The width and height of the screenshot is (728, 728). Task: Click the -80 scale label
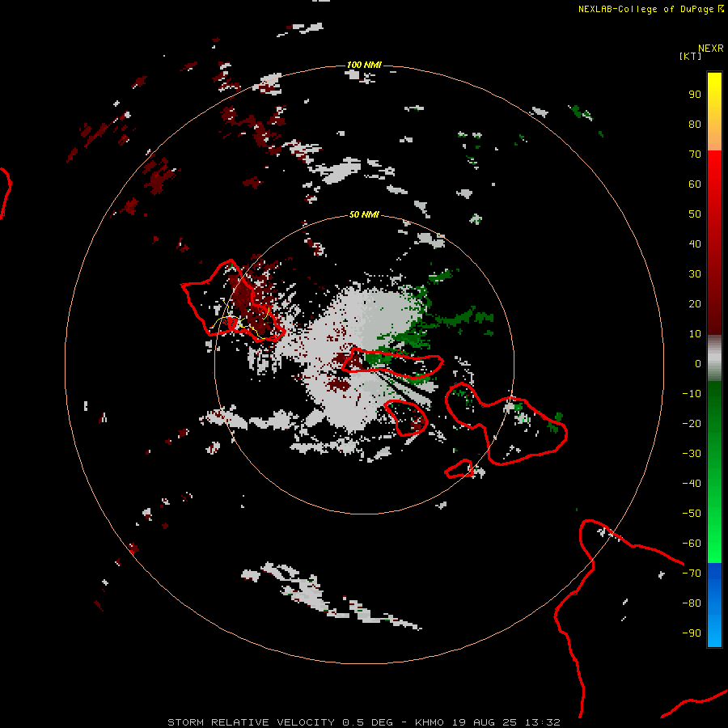692,603
